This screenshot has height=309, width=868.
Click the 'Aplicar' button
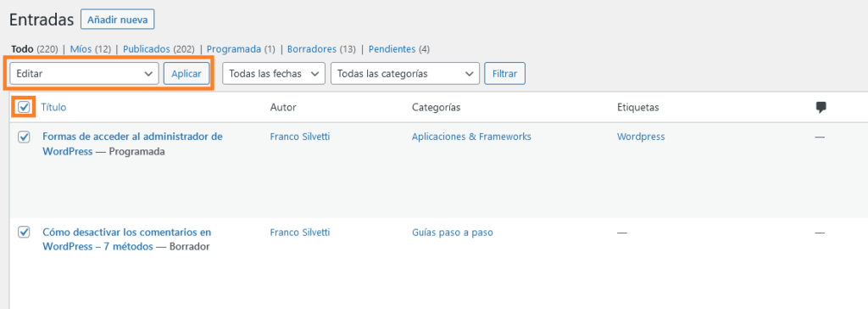click(186, 74)
